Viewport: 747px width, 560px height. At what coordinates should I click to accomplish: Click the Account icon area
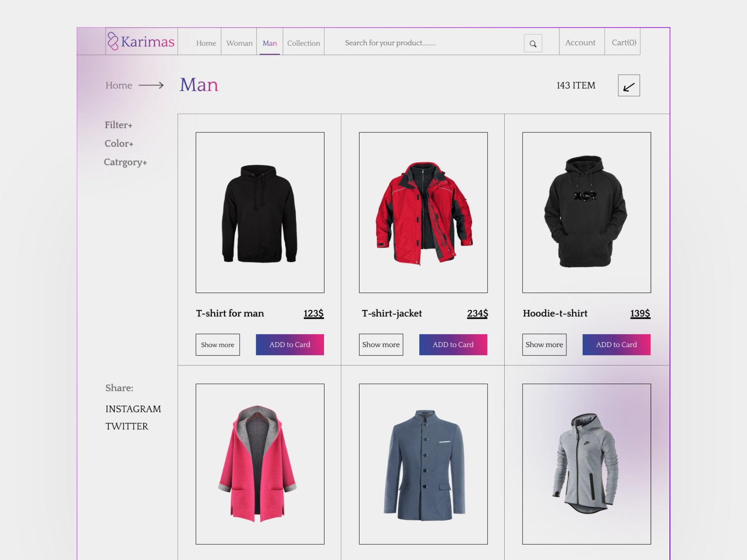[x=581, y=42]
